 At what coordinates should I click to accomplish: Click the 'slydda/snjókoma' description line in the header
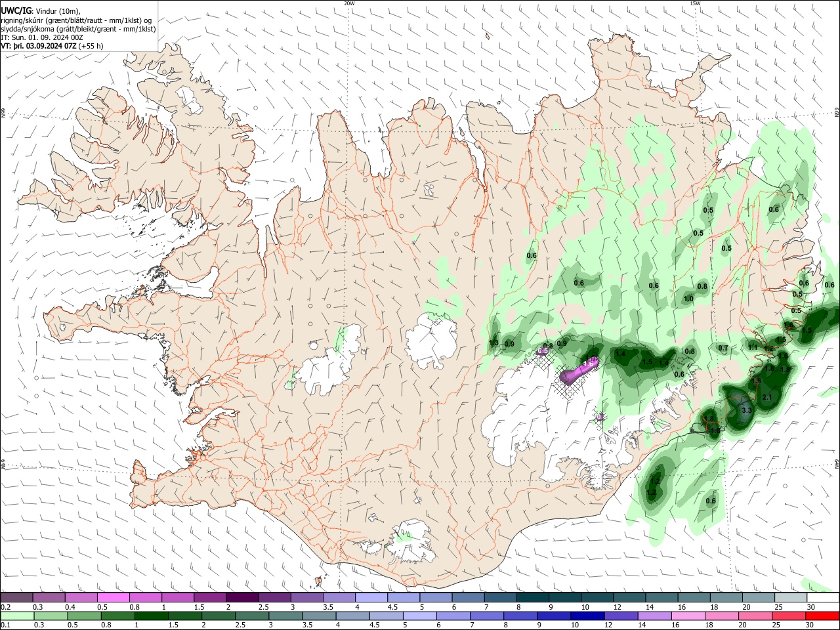click(78, 29)
